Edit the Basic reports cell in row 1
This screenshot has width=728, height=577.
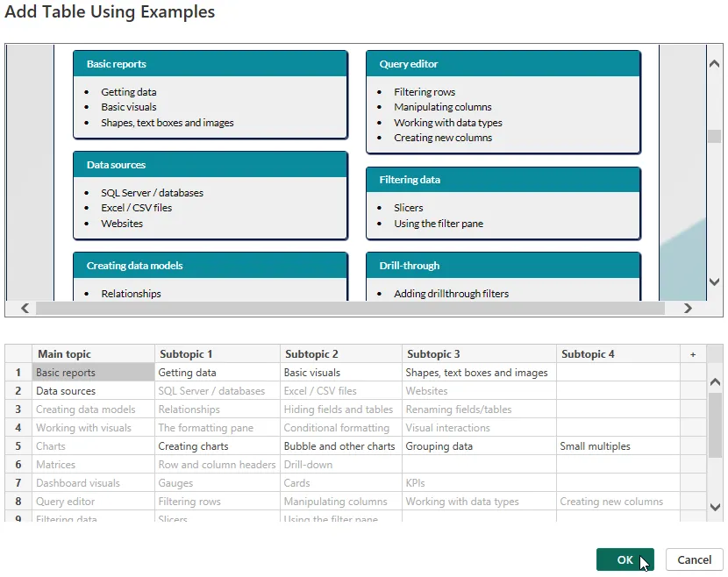tap(92, 373)
